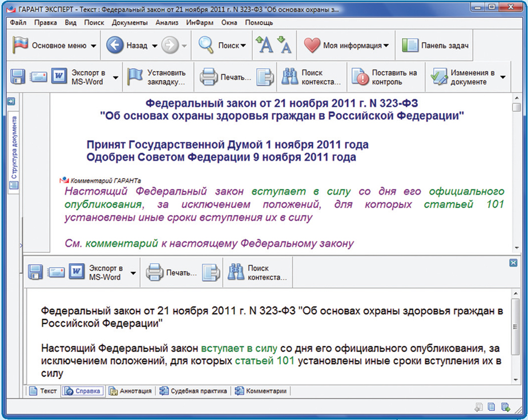
Task: Click the email envelope icon in top toolbar
Action: tap(38, 77)
